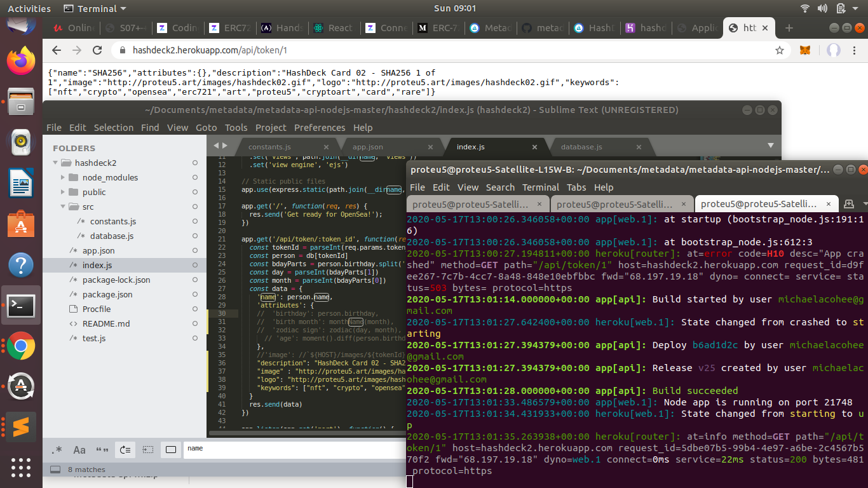This screenshot has height=488, width=868.
Task: Launch Firefox from the Ubuntu dock
Action: pos(21,61)
